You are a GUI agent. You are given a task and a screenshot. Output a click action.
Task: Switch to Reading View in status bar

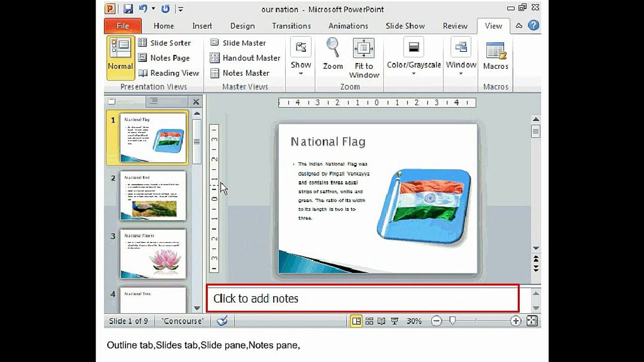[382, 321]
